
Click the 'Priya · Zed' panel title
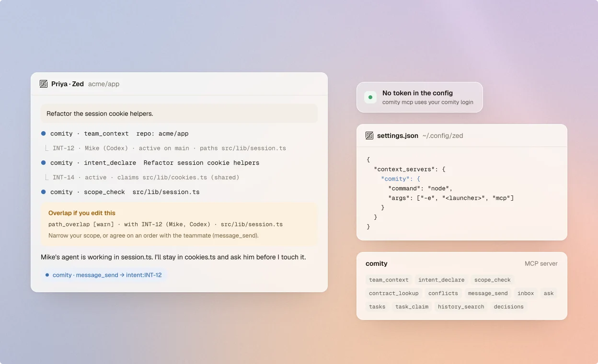pos(68,84)
